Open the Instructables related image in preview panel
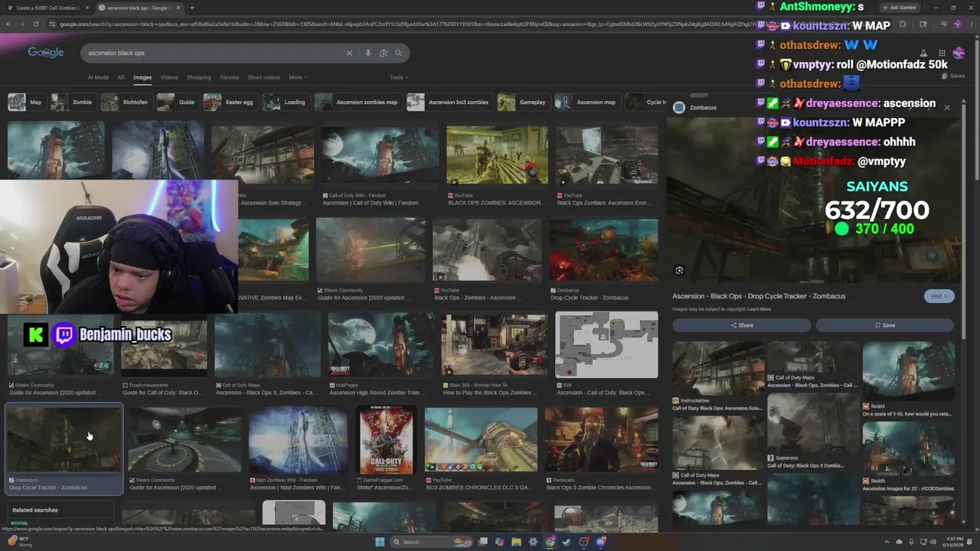Viewport: 980px width, 551px height. [718, 368]
